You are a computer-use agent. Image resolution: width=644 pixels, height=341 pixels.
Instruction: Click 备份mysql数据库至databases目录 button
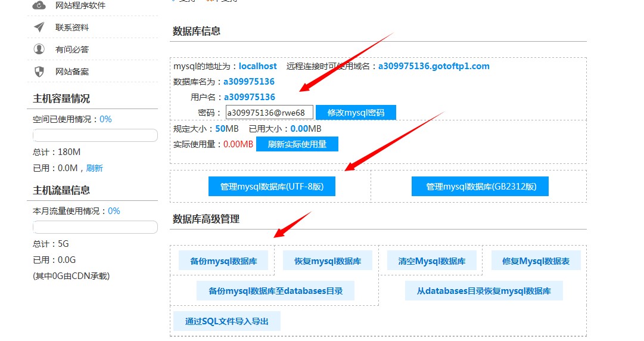[x=276, y=291]
